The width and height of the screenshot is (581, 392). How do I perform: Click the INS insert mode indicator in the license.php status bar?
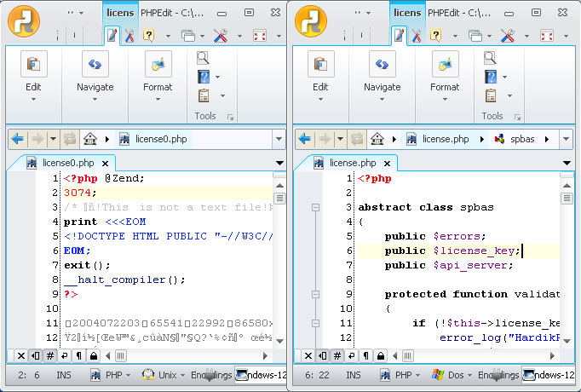click(x=354, y=375)
